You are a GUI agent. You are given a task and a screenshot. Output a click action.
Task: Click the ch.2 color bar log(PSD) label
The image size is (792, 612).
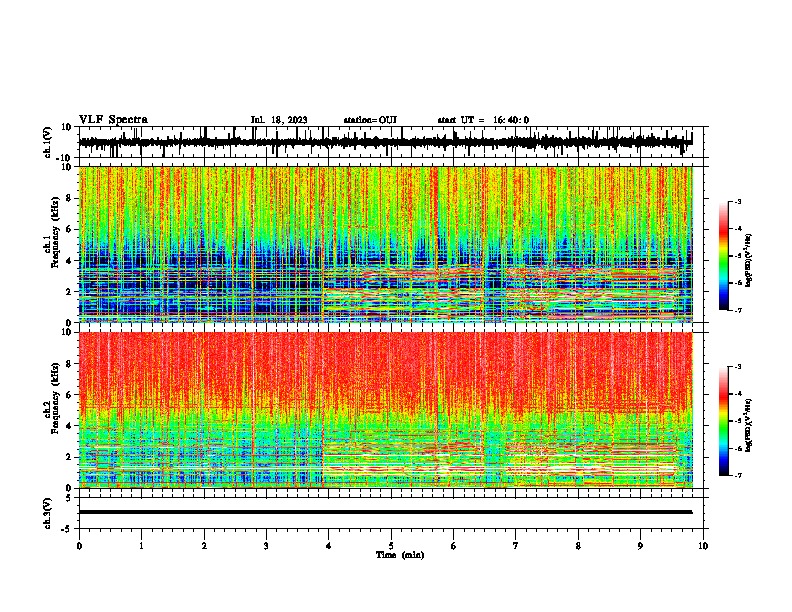pos(749,425)
